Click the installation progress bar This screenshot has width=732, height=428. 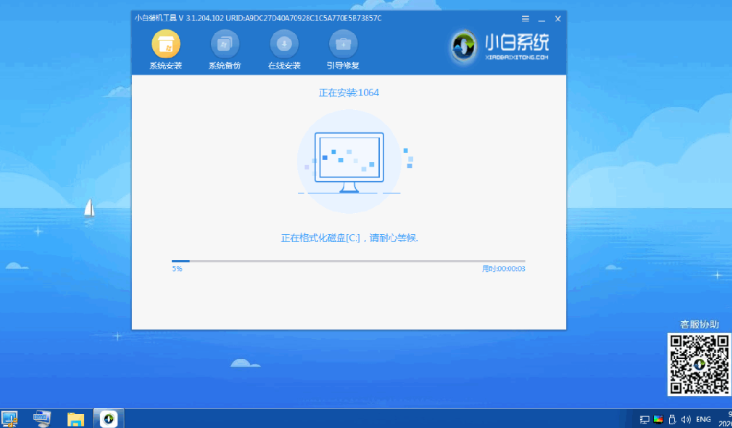[348, 261]
